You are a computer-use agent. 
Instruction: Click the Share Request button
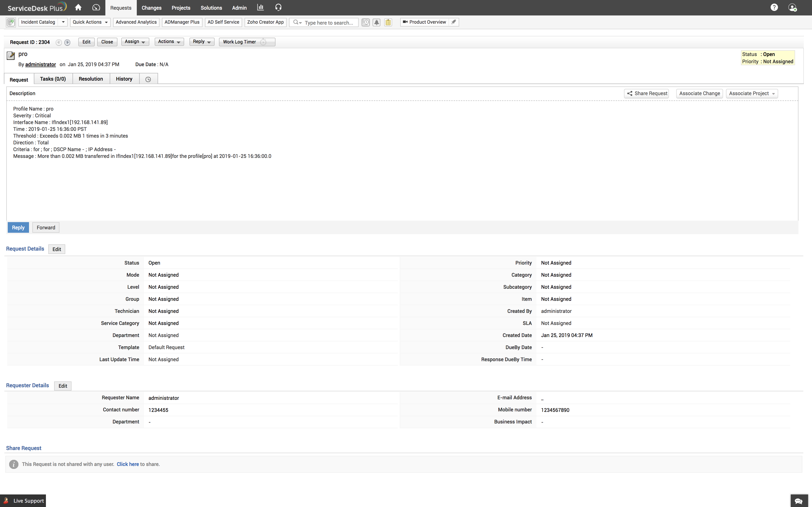(646, 94)
